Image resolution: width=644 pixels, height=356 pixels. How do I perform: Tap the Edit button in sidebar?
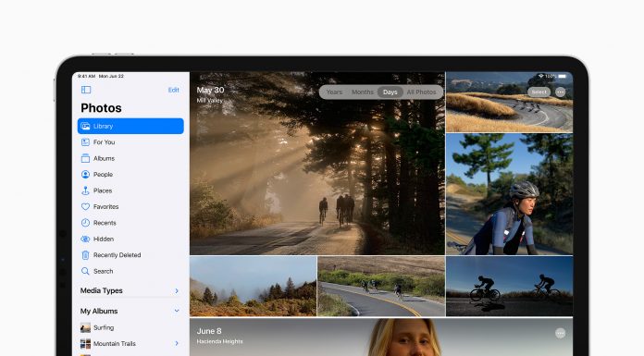174,90
